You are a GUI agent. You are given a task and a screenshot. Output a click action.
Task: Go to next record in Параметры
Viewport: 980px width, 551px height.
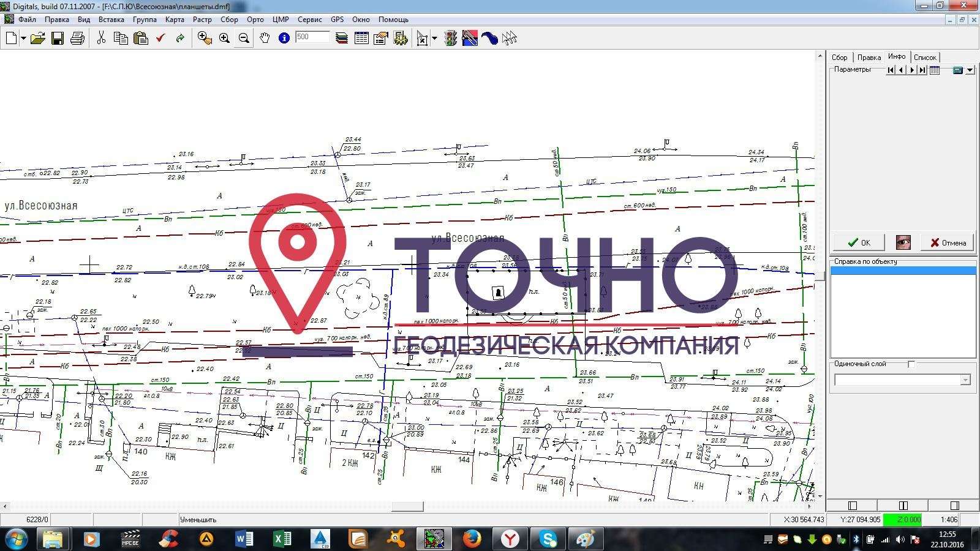[x=911, y=70]
